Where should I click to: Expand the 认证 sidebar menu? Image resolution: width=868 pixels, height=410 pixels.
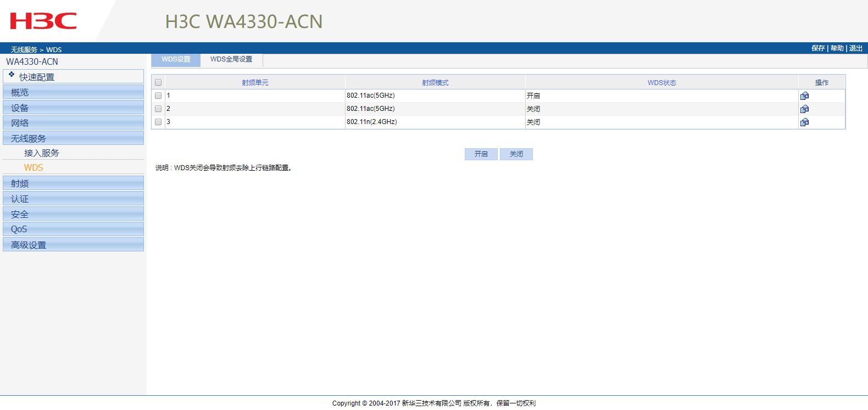pyautogui.click(x=73, y=199)
